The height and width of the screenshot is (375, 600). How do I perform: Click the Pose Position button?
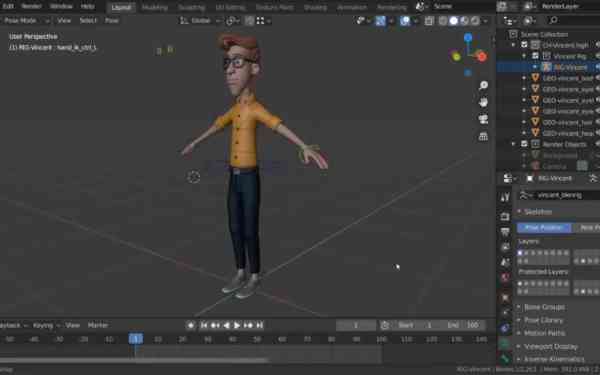[544, 228]
